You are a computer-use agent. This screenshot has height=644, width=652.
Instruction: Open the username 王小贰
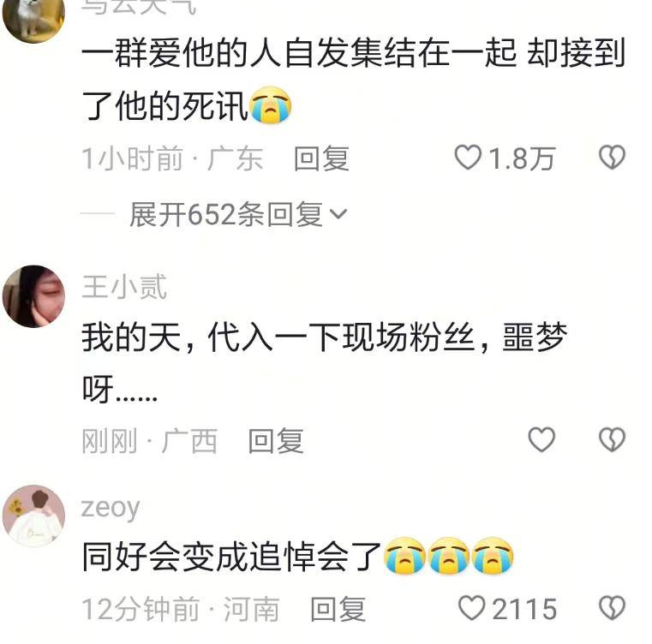124,287
